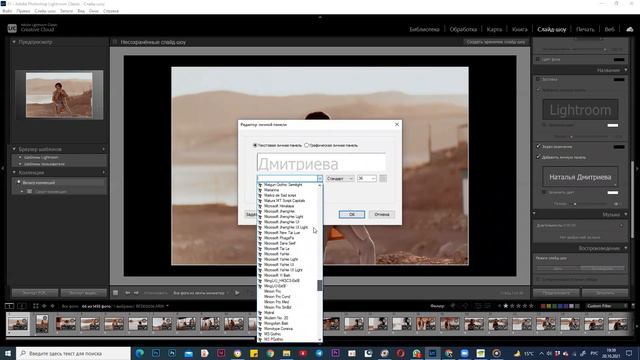640x360 pixels.
Task: Click the save slideshow button in header
Action: 496,42
